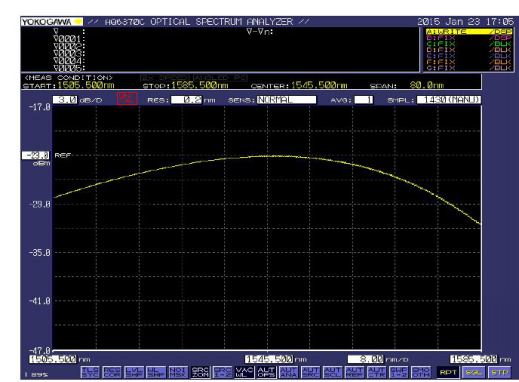
Task: Click the SRC ZOM indicator
Action: pyautogui.click(x=200, y=372)
